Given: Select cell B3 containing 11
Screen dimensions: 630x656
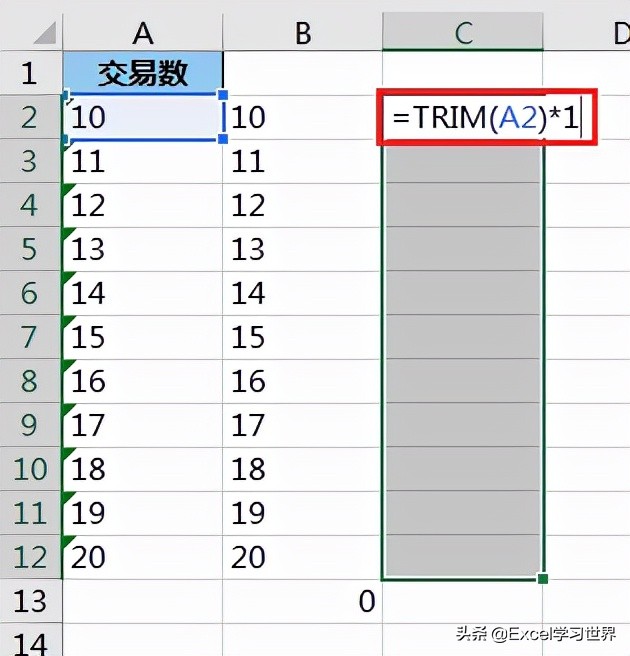Looking at the screenshot, I should tap(302, 161).
